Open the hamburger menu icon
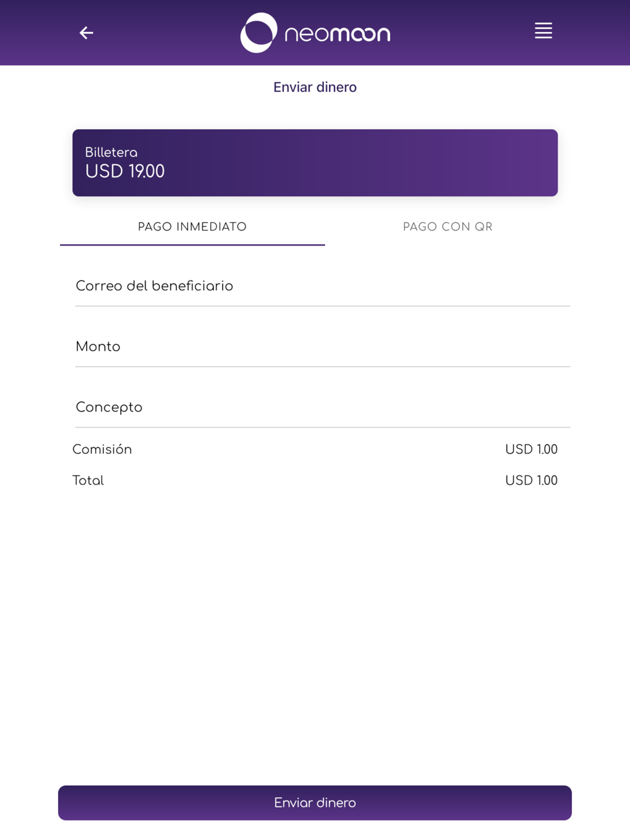Screen dimensions: 630x840 (x=543, y=31)
